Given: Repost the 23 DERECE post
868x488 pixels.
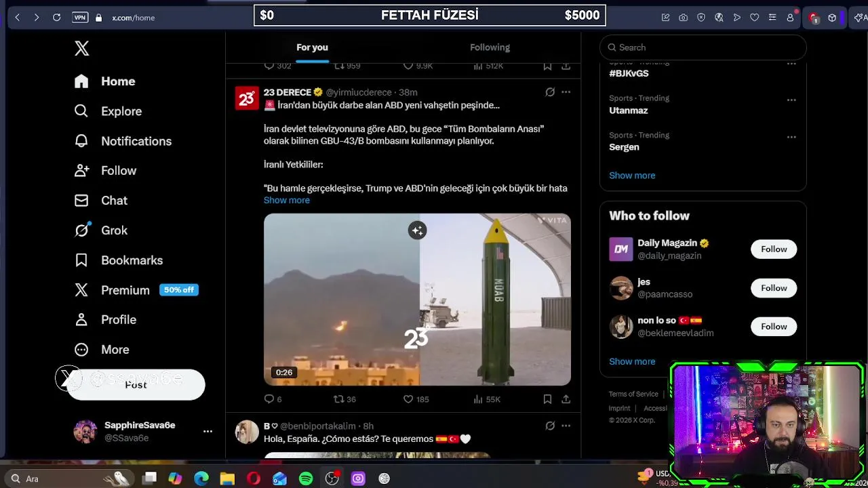Looking at the screenshot, I should click(x=344, y=399).
